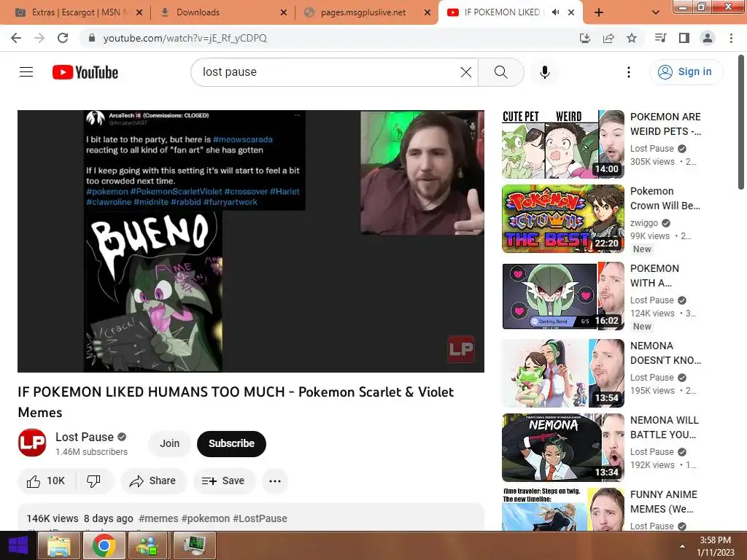
Task: Open POKEMON WITH A... video thumbnail
Action: coord(563,296)
